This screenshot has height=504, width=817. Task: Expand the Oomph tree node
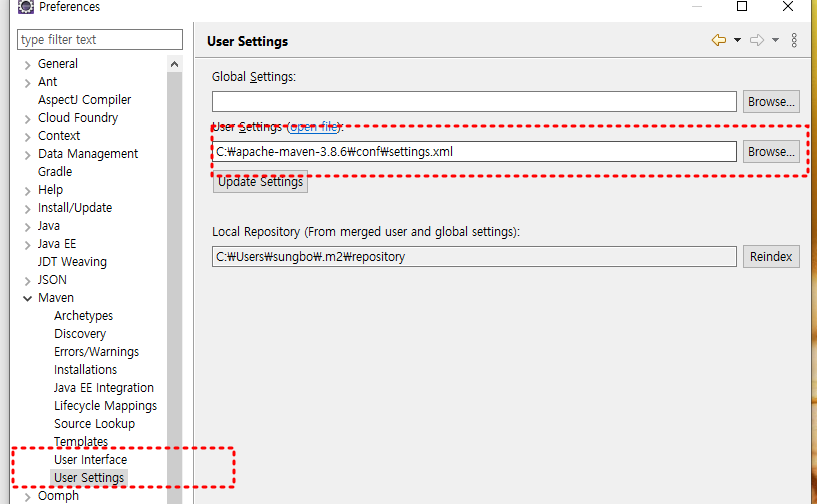(x=28, y=497)
